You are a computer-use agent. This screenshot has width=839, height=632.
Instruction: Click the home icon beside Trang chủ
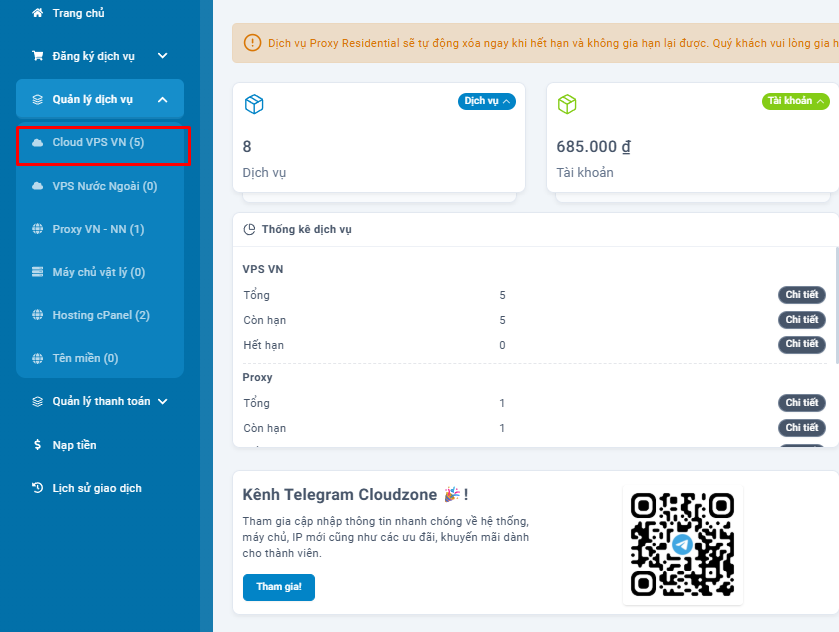(x=38, y=13)
